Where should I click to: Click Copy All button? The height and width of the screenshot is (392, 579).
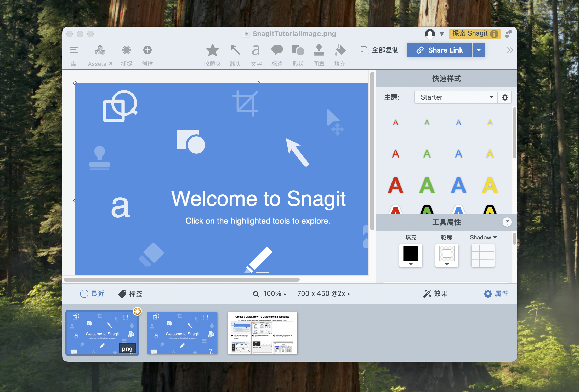(380, 50)
